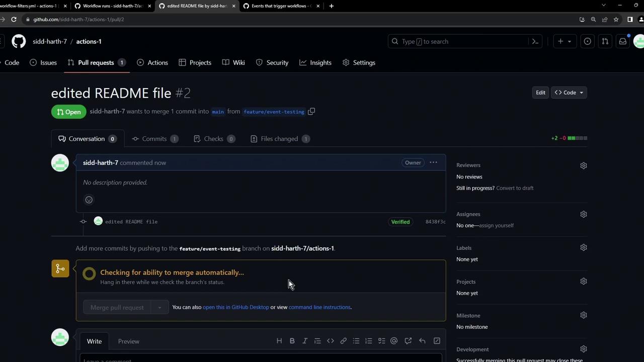Screen dimensions: 644x362
Task: Open Issues repository tab
Action: click(43, 62)
